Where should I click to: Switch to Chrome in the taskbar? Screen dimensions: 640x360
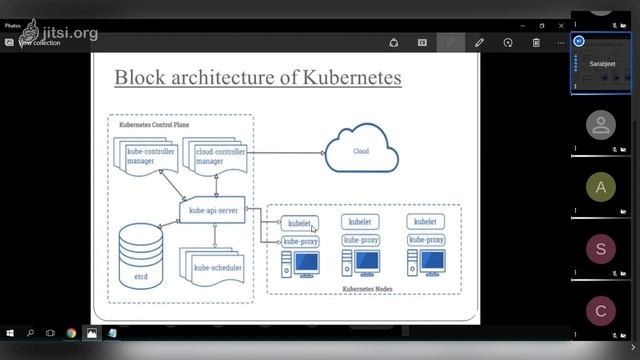pyautogui.click(x=71, y=333)
